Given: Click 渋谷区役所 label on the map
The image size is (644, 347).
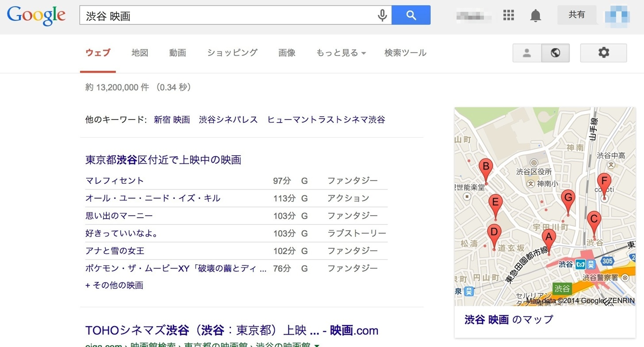Looking at the screenshot, I should click(534, 172).
